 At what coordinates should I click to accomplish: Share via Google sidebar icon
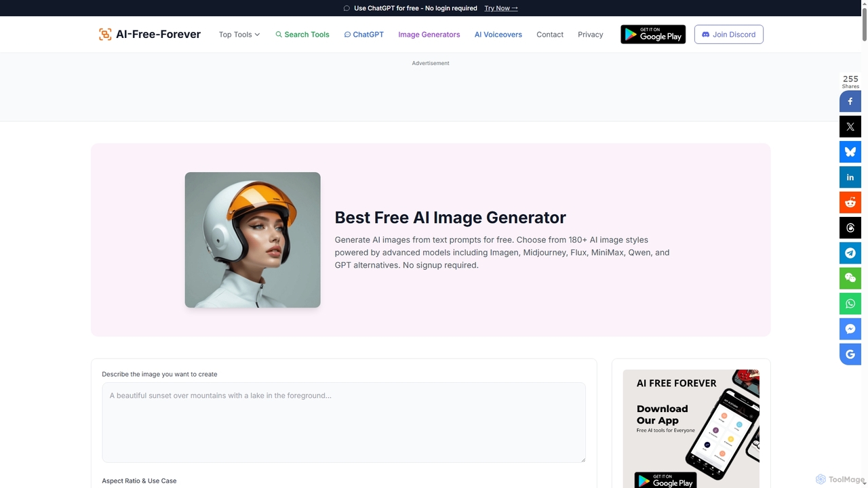[x=850, y=354]
